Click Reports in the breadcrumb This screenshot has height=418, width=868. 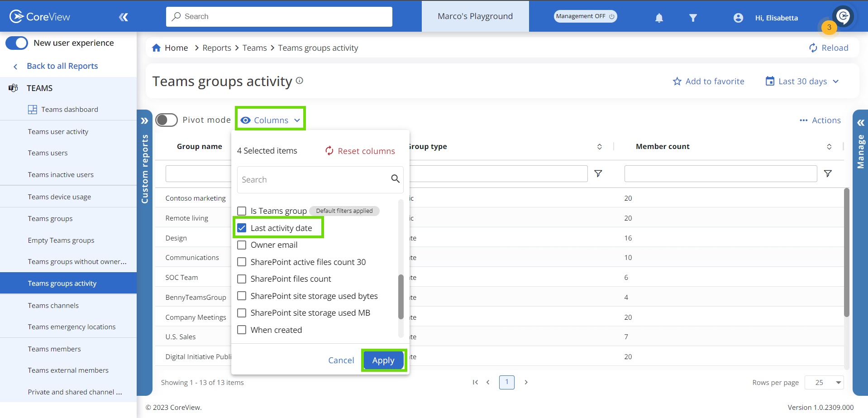tap(217, 48)
